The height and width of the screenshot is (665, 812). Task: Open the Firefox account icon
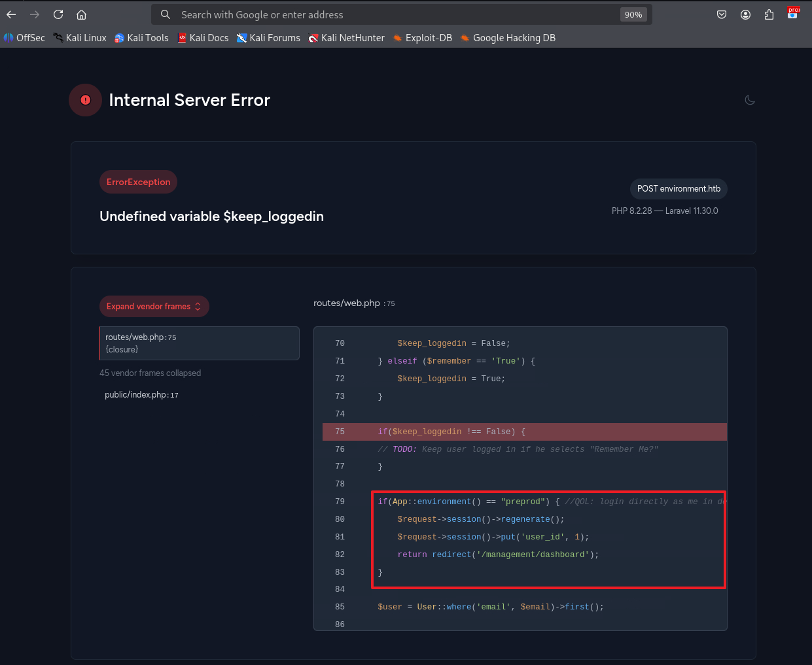[745, 14]
